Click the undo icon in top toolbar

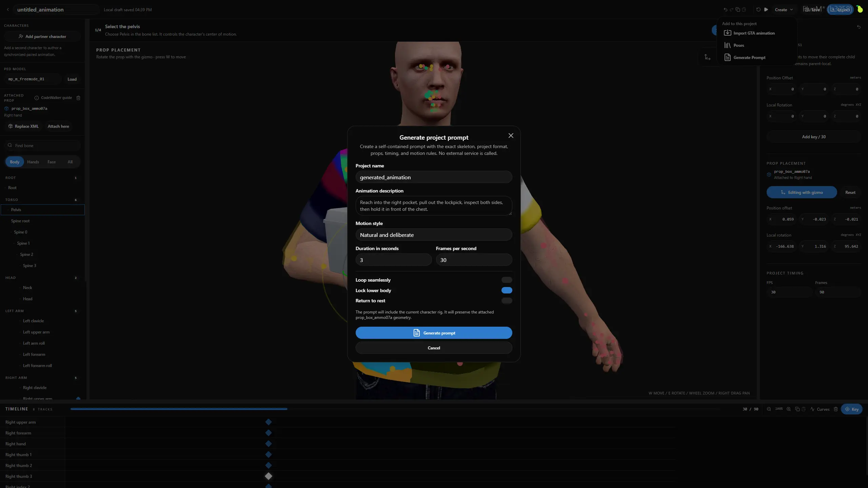click(x=725, y=9)
